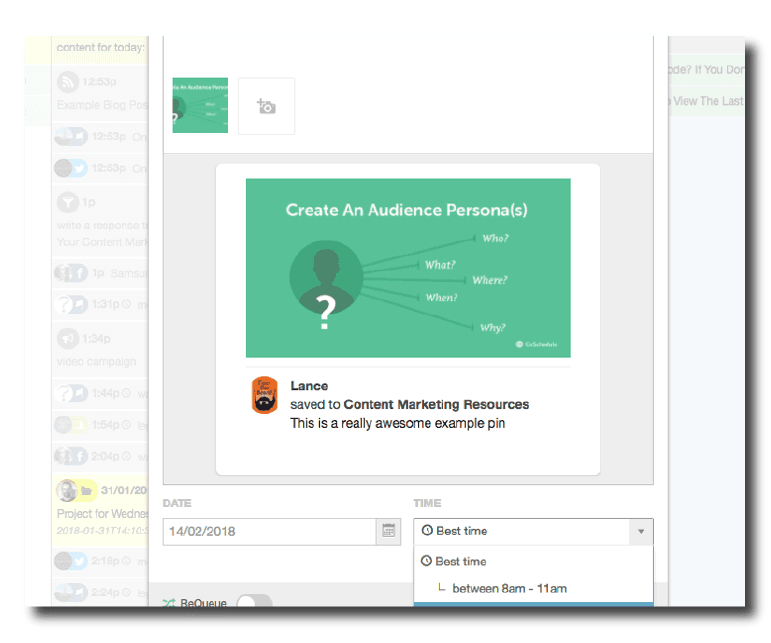Click Lance's bearded avatar icon
This screenshot has height=643, width=771.
264,396
